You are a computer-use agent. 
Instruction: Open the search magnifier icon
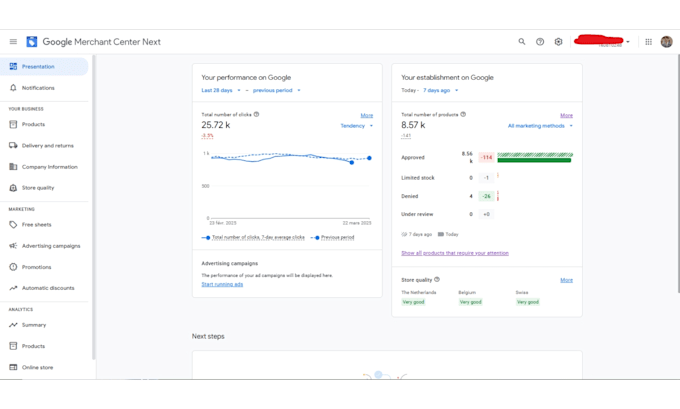(522, 42)
